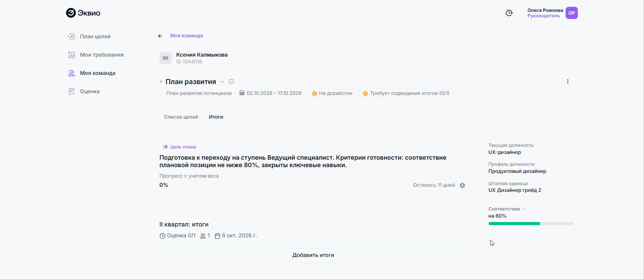Open Оценка in the sidebar

(90, 92)
